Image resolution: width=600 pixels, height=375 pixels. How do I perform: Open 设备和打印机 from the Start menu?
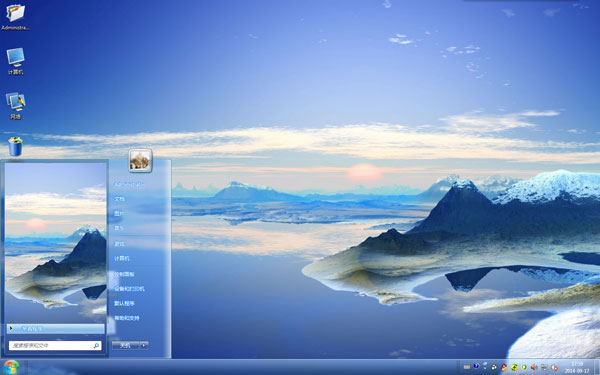point(129,289)
